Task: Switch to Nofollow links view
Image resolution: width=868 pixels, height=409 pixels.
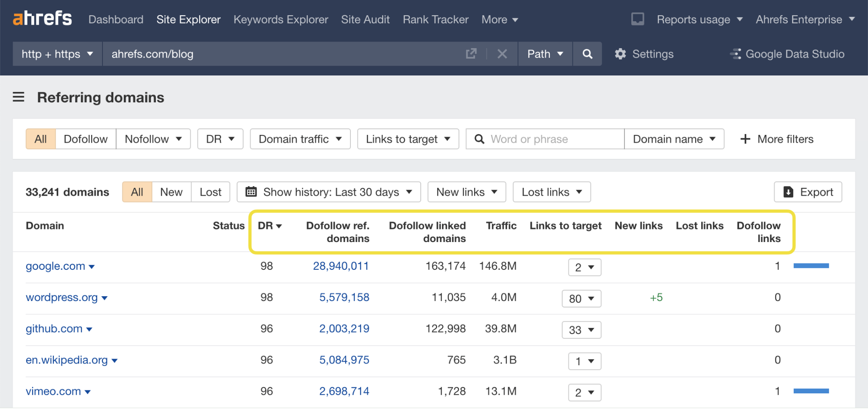Action: click(x=146, y=139)
